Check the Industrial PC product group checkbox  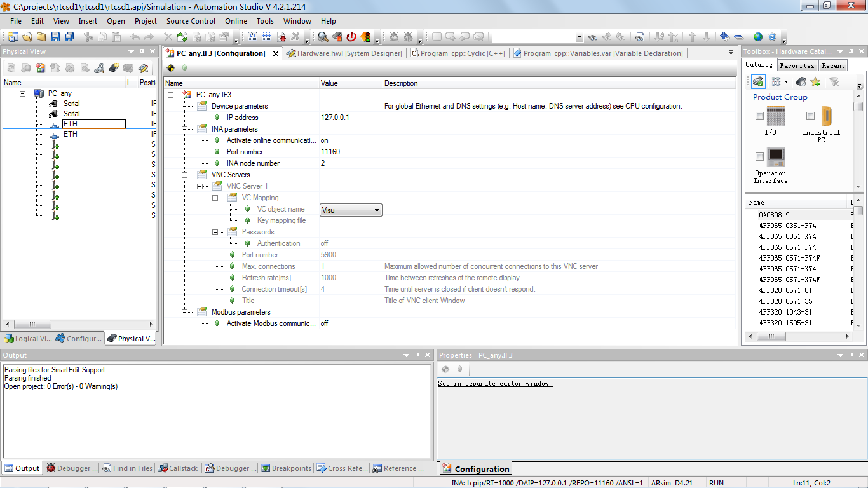click(810, 116)
